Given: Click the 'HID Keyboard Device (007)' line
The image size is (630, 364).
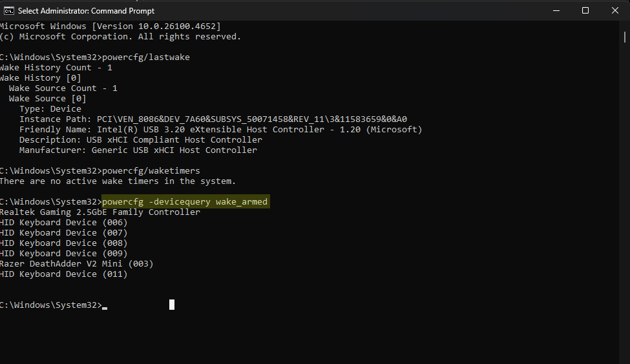Looking at the screenshot, I should tap(63, 233).
